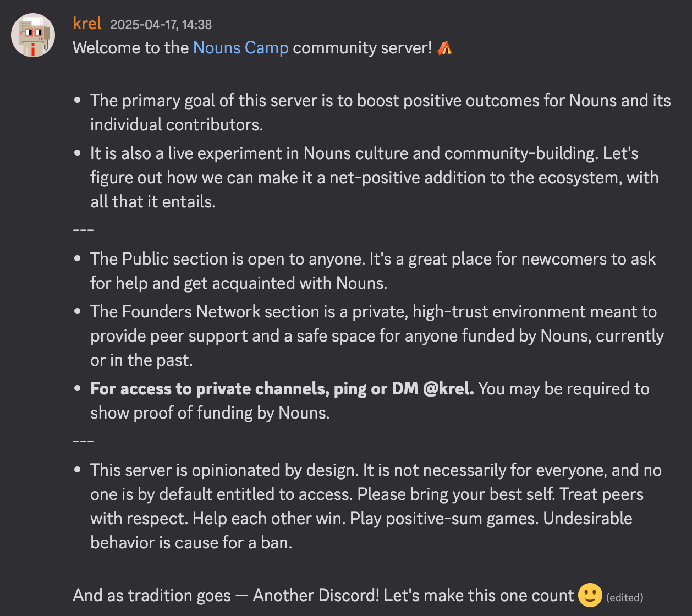The width and height of the screenshot is (692, 616).
Task: Open profile via the orange krel username
Action: (x=87, y=24)
